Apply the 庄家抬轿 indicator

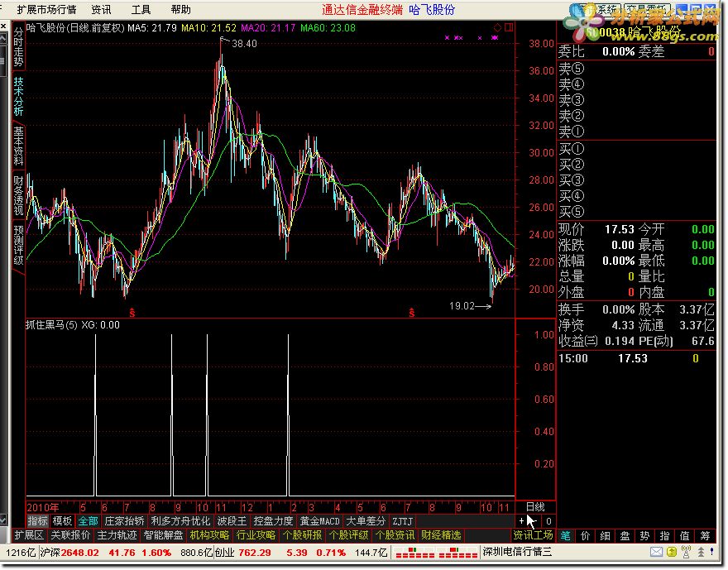(x=124, y=521)
